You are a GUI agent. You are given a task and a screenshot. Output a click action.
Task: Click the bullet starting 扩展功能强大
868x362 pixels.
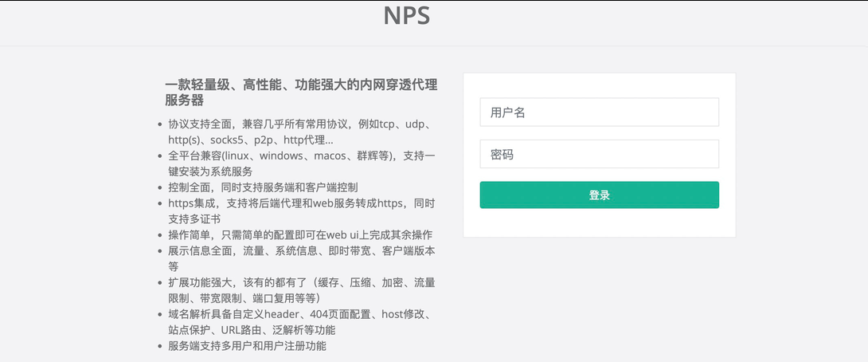tap(302, 290)
